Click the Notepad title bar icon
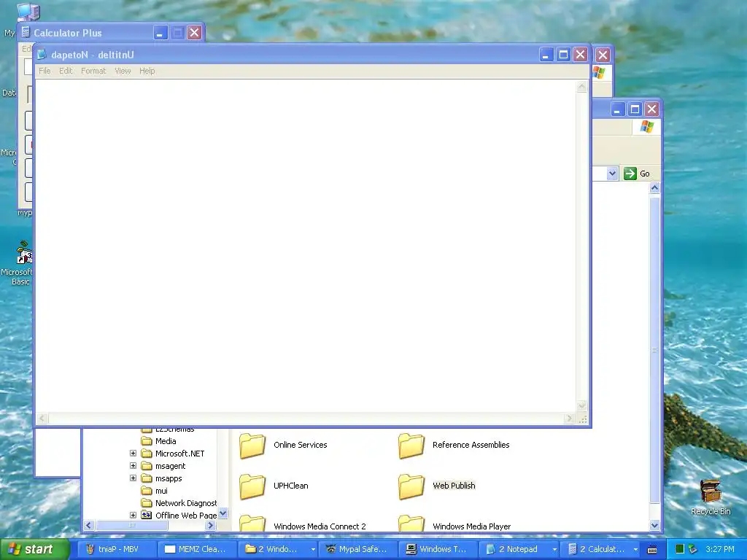 pyautogui.click(x=42, y=55)
